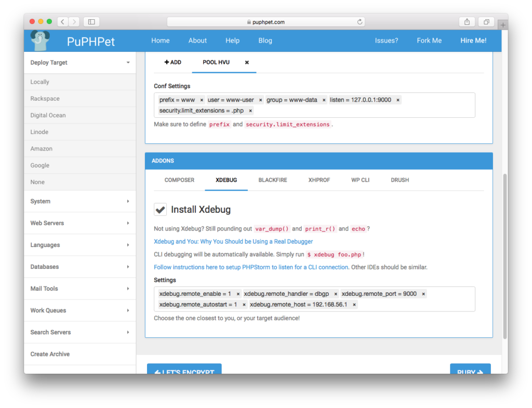
Task: Expand the Web Servers sidebar section
Action: (x=80, y=223)
